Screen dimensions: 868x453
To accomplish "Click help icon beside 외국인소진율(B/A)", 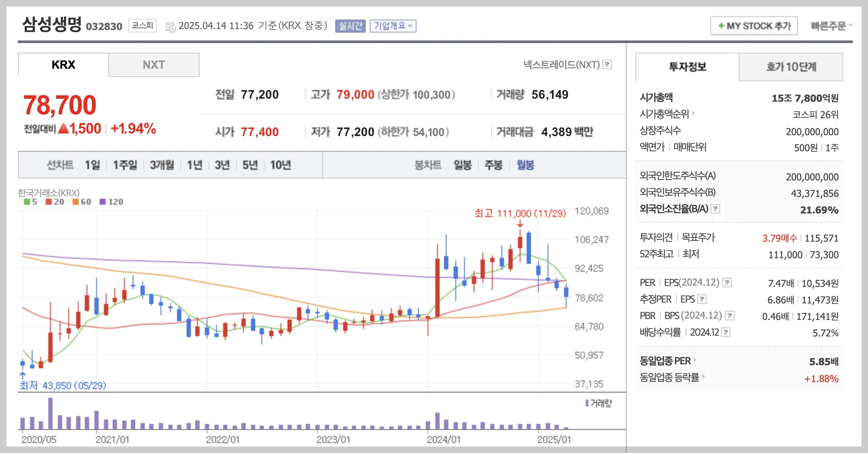I will pos(715,209).
